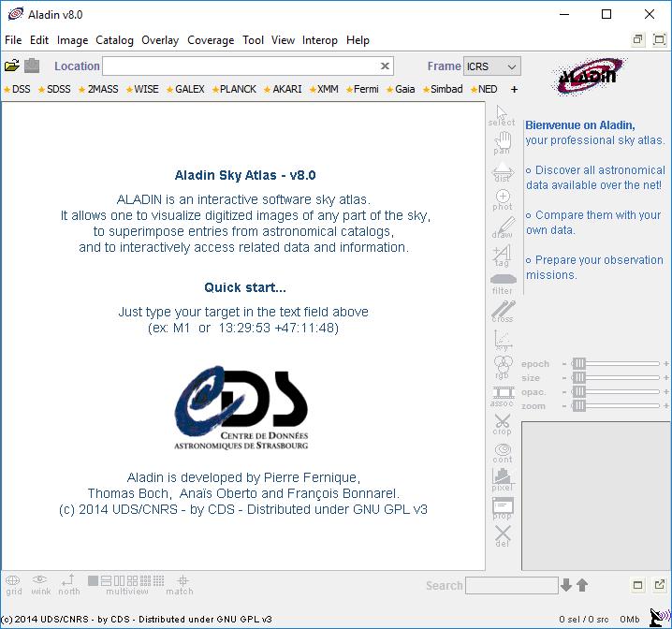
Task: Open the rgb composition tool
Action: pos(503,368)
